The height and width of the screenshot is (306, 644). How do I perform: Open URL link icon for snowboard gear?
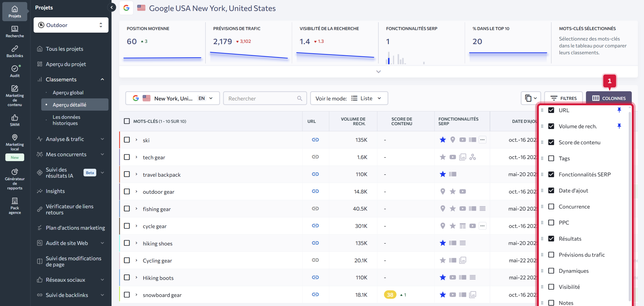pyautogui.click(x=315, y=294)
